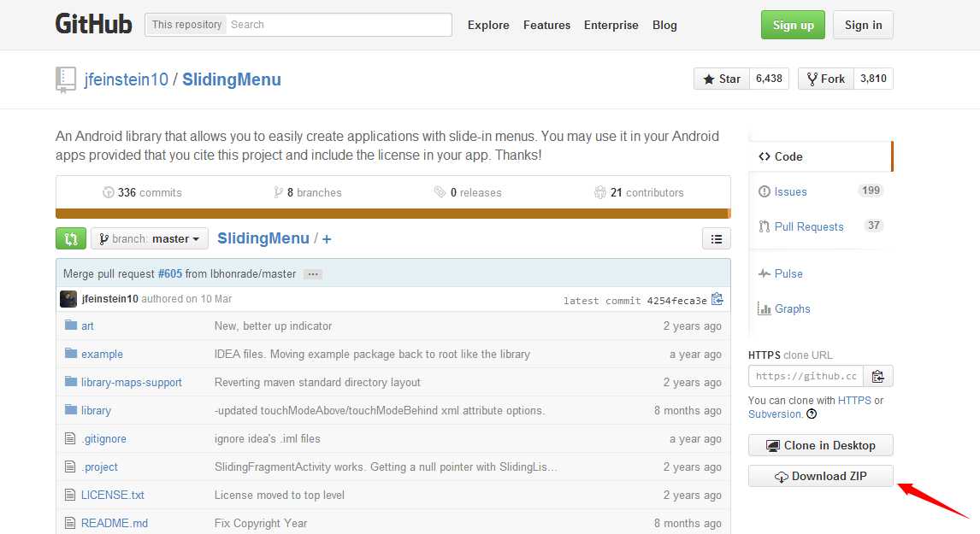Click the plus to create new file

[327, 238]
